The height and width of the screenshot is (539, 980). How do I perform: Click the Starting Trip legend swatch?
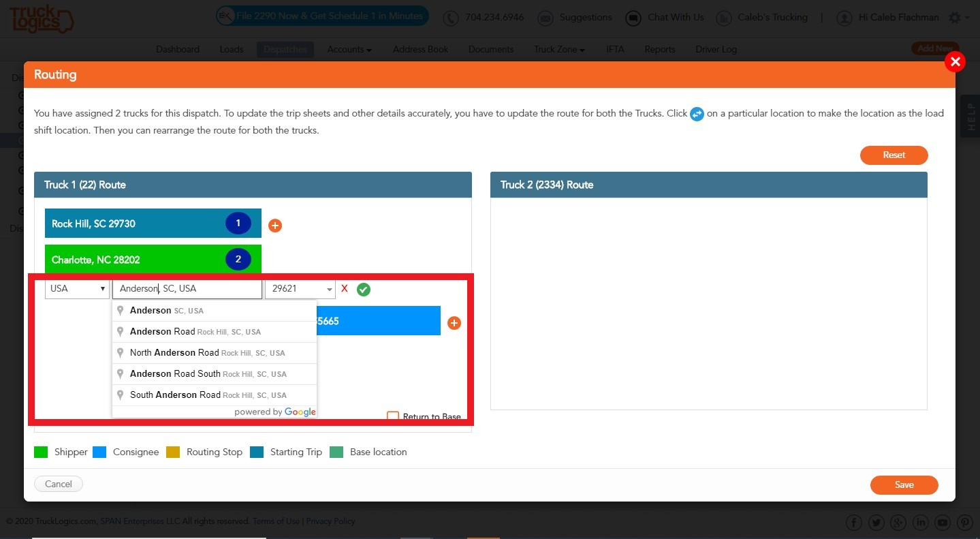(257, 452)
